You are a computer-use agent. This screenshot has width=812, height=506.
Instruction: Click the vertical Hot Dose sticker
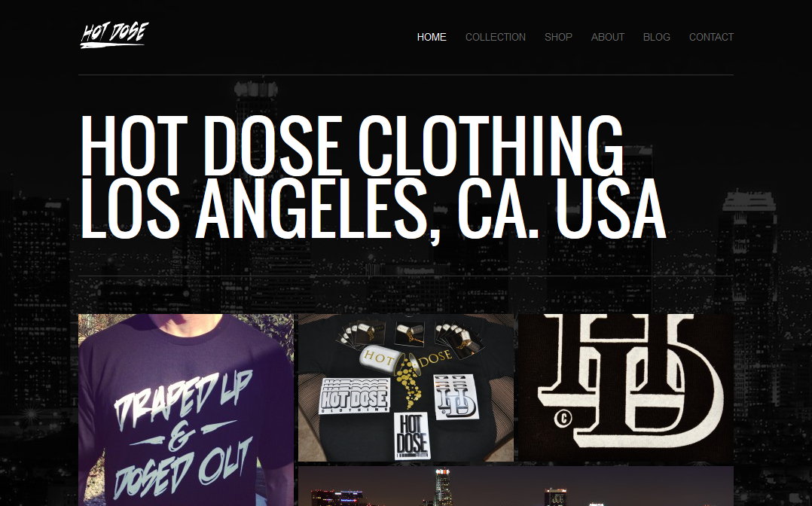click(412, 436)
